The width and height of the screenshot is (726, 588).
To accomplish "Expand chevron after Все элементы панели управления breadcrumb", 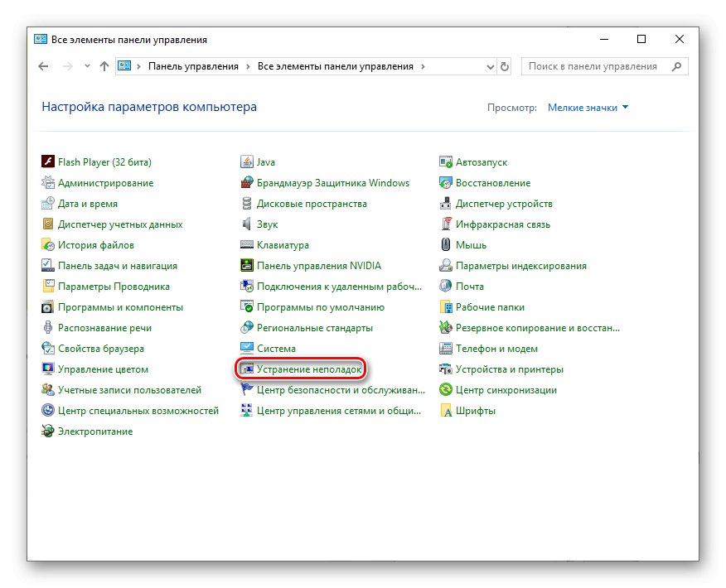I will [x=423, y=66].
